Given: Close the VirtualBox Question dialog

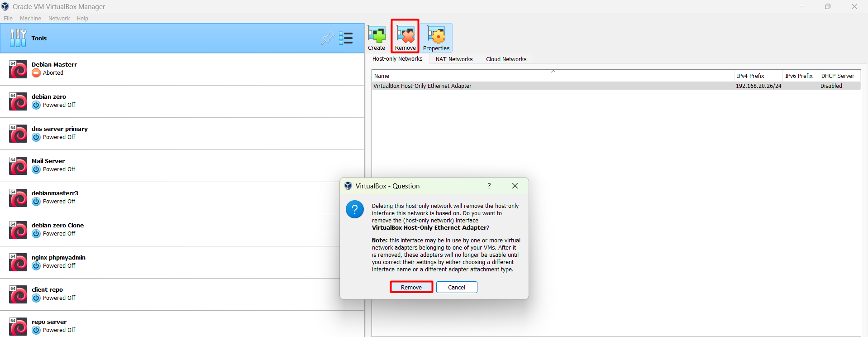Looking at the screenshot, I should pos(515,186).
